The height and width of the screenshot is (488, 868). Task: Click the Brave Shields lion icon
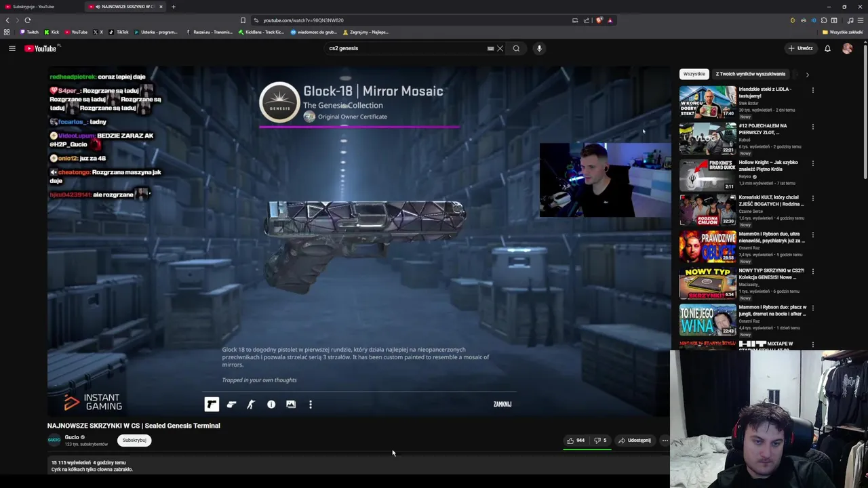599,20
